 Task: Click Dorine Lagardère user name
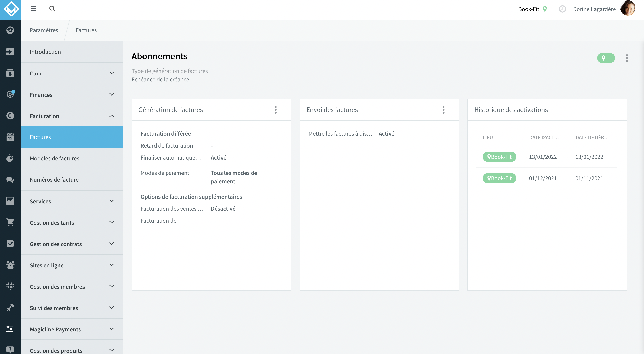594,9
